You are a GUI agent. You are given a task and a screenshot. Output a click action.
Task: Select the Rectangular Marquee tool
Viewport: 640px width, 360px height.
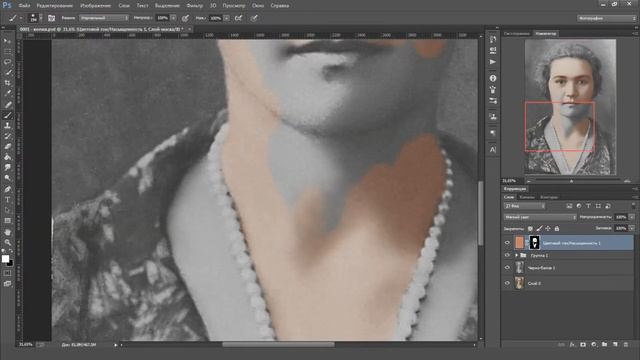tap(7, 51)
